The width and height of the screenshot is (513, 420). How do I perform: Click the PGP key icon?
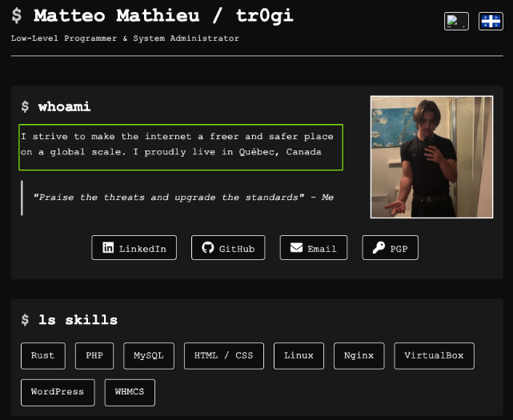coord(379,248)
